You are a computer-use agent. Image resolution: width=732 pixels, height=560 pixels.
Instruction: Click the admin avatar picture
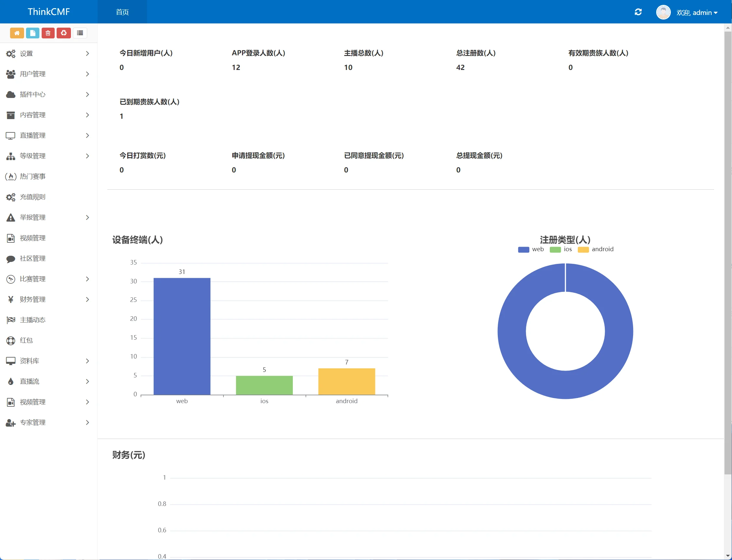pos(663,12)
